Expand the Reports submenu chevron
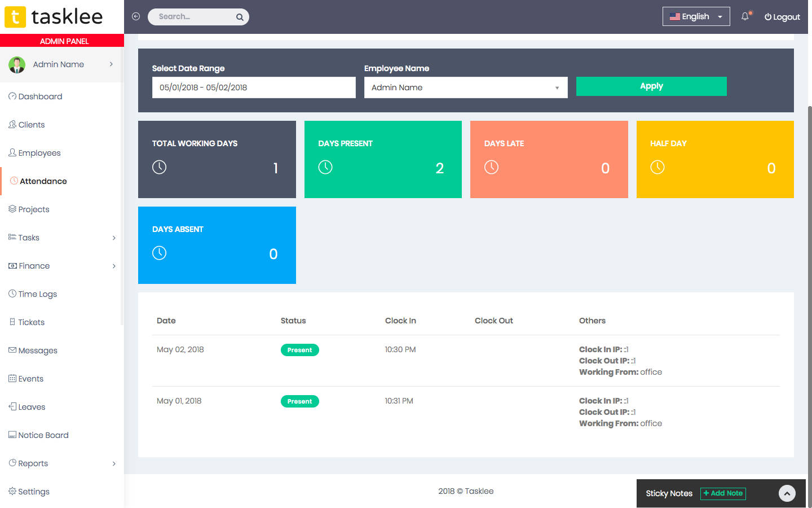Viewport: 812px width, 508px height. pos(114,463)
